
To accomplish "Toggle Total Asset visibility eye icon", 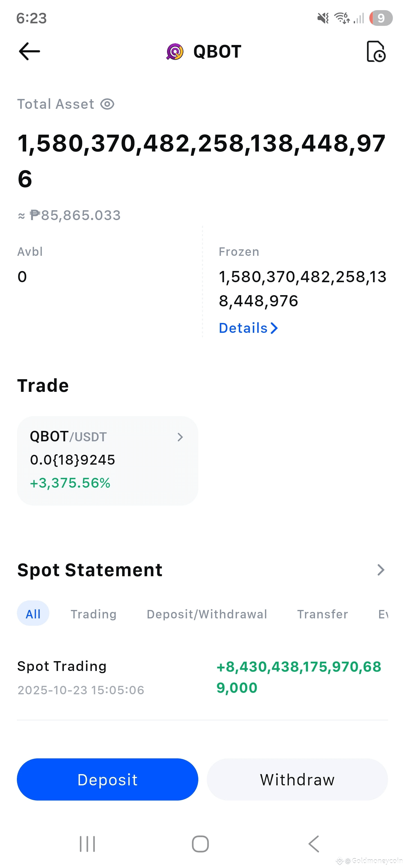I will (107, 104).
